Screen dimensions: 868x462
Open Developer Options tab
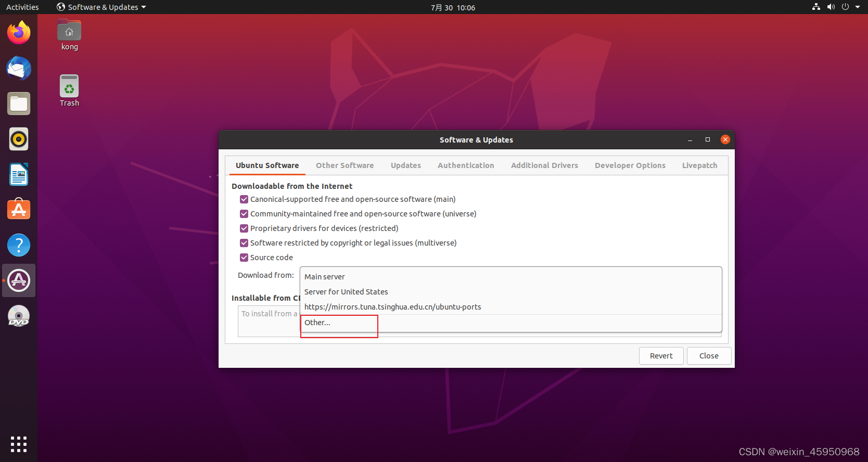coord(630,165)
